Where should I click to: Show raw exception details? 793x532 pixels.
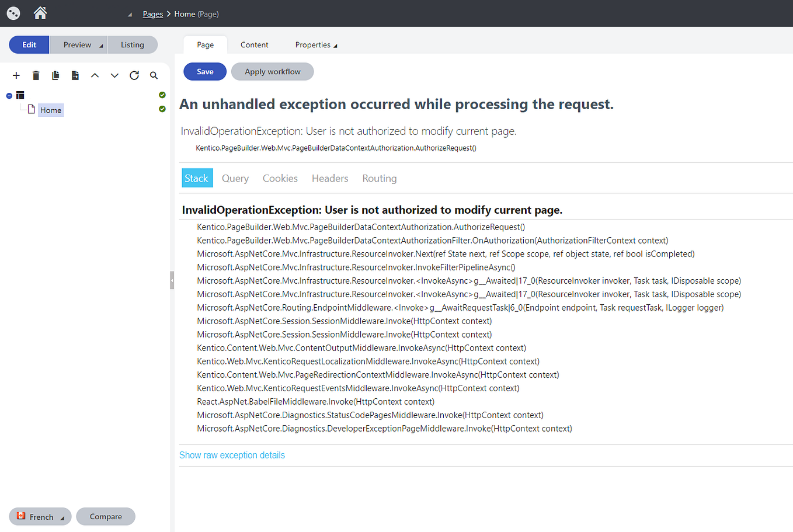(x=232, y=455)
